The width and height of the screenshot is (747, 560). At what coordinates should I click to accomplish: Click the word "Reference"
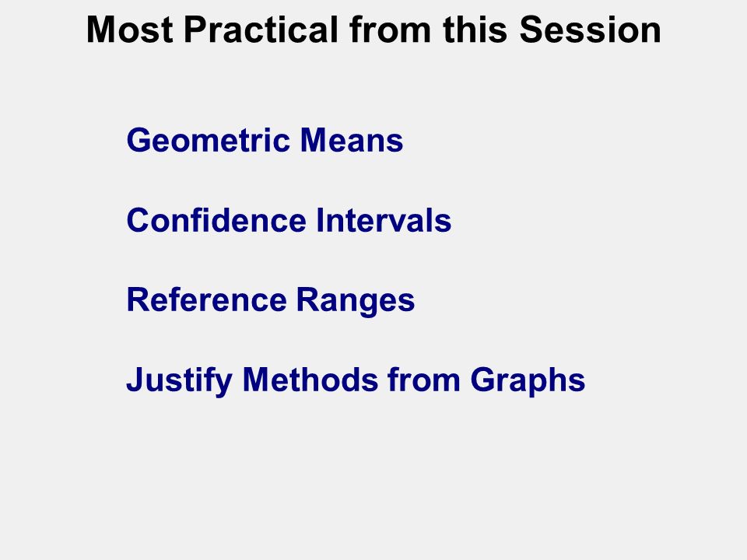(206, 300)
